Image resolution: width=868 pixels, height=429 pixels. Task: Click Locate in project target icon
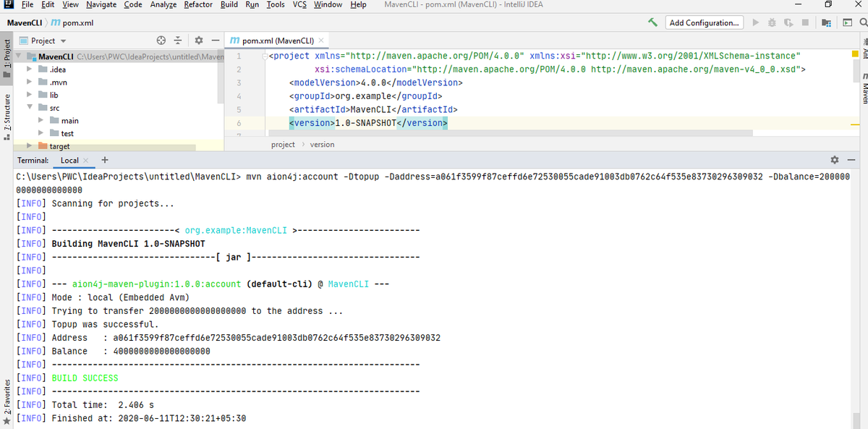point(161,41)
